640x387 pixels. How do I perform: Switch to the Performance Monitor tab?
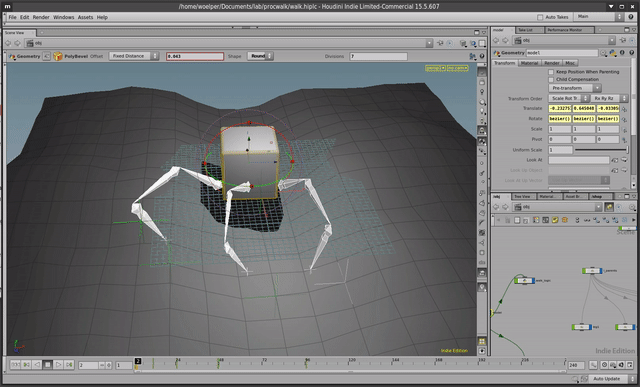(x=569, y=30)
